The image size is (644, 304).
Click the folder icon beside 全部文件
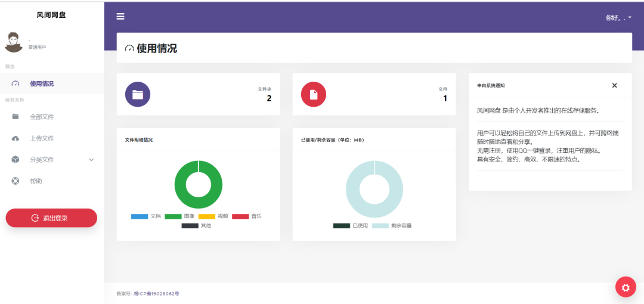coord(16,117)
